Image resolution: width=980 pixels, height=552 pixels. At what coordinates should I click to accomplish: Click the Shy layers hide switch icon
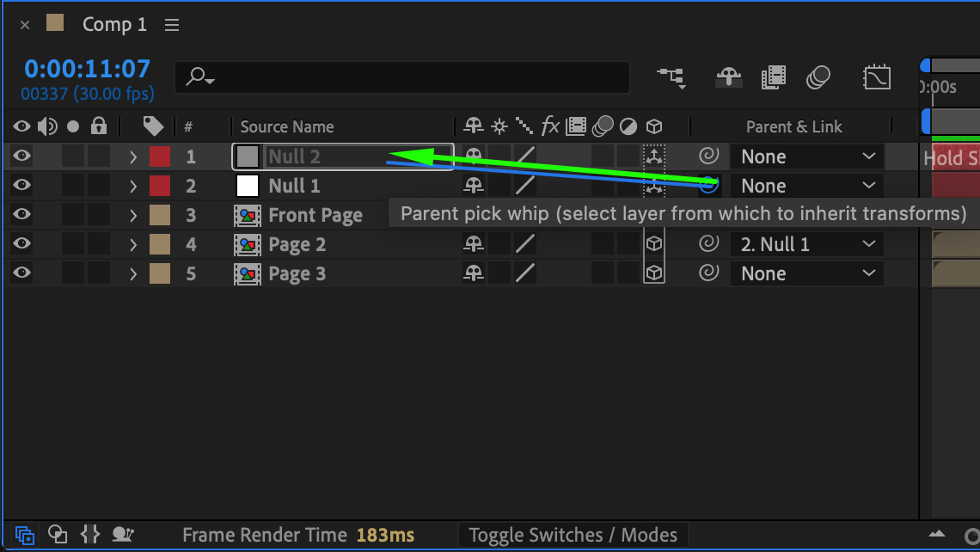[x=729, y=77]
